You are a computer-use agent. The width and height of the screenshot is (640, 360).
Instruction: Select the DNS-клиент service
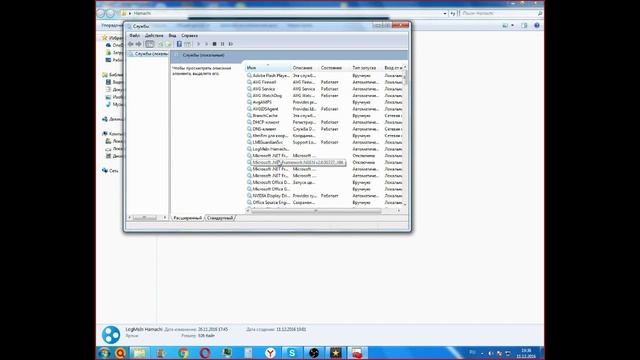pos(324,129)
